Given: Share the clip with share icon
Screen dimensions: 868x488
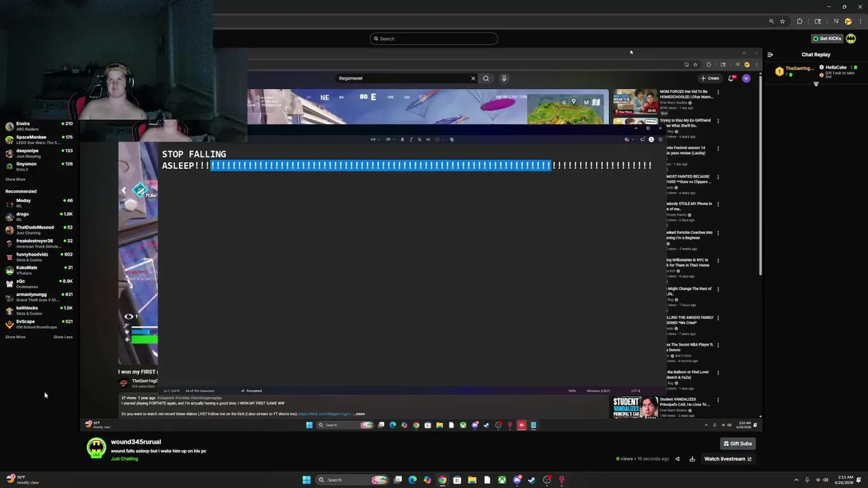Looking at the screenshot, I should tap(677, 459).
